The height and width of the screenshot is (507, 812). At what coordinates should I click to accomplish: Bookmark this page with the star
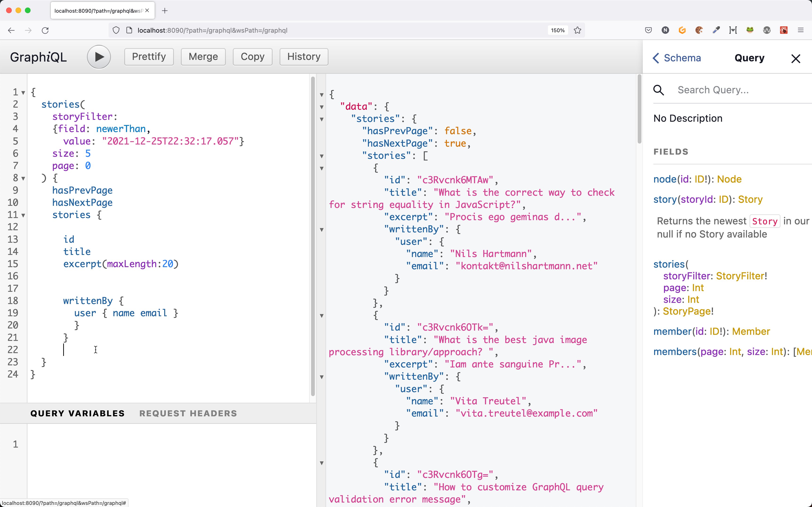tap(577, 30)
